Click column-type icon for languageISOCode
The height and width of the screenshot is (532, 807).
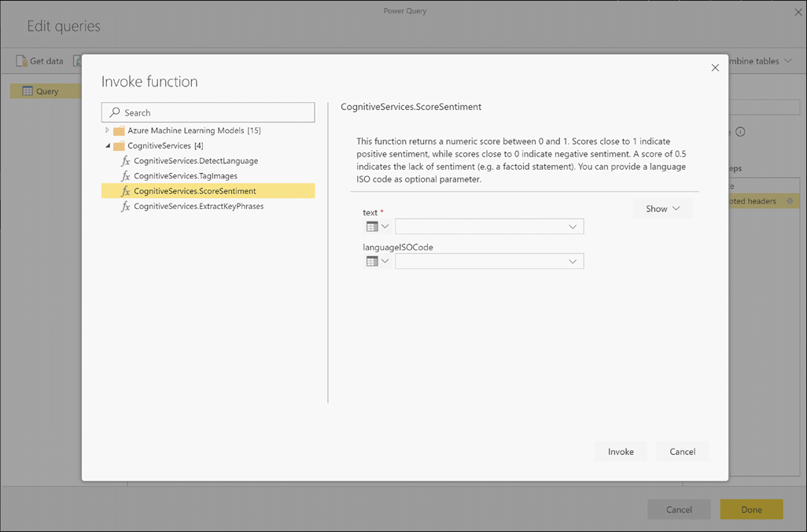(372, 261)
